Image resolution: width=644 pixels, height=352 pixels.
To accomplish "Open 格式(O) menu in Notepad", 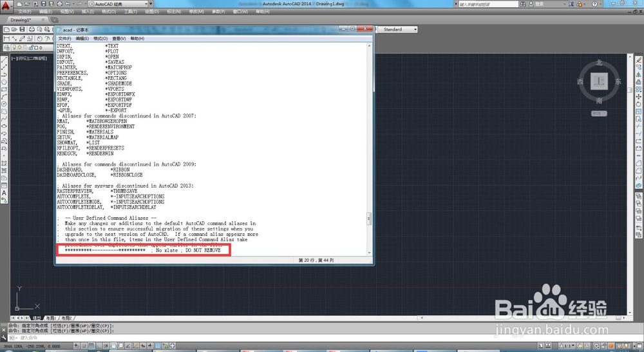I will coord(100,38).
